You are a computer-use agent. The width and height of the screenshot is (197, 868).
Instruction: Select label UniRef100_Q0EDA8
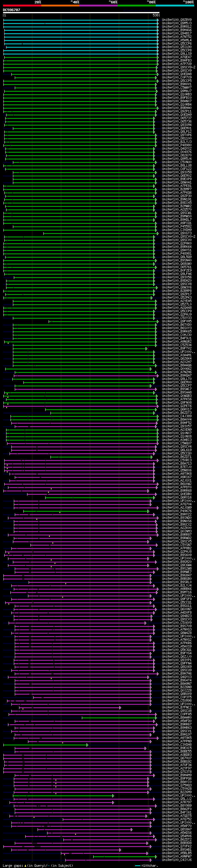[x=177, y=74]
